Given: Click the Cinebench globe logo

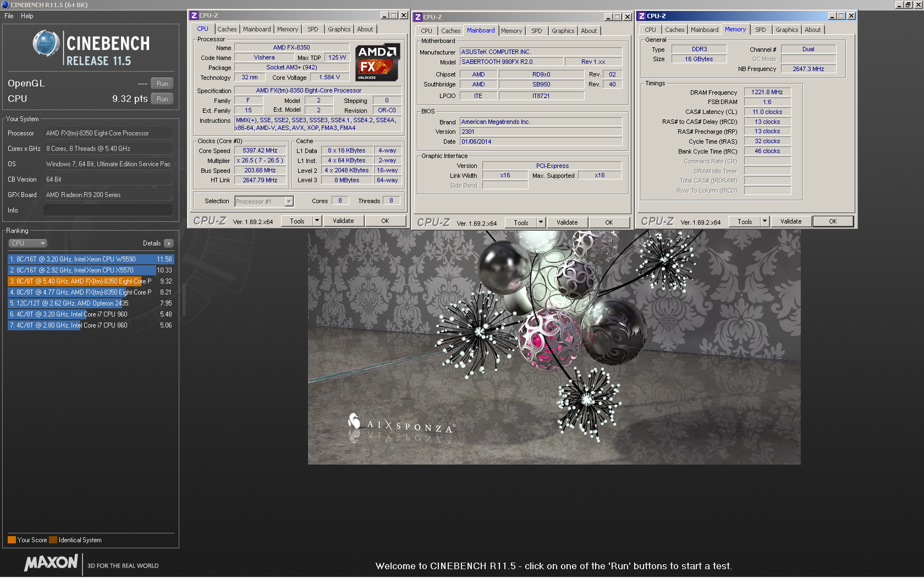Looking at the screenshot, I should pyautogui.click(x=46, y=43).
